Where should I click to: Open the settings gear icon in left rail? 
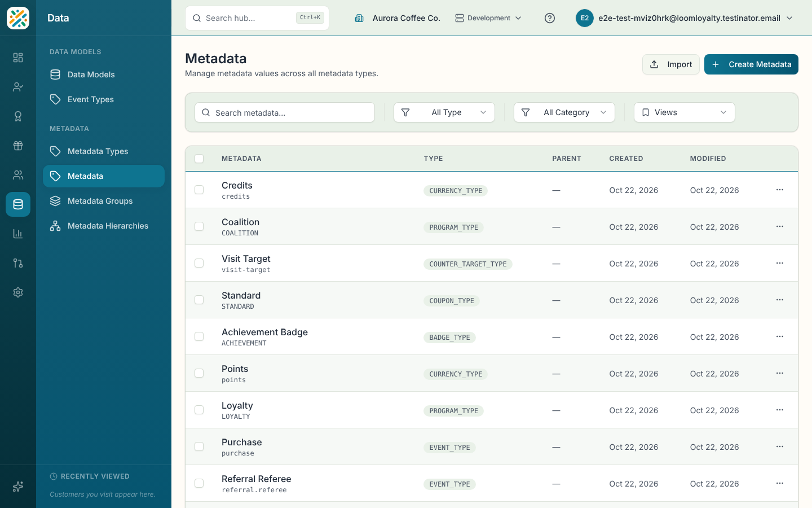(x=18, y=292)
